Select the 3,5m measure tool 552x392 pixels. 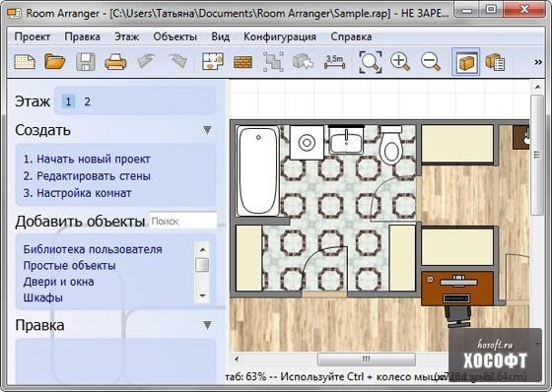(x=334, y=62)
